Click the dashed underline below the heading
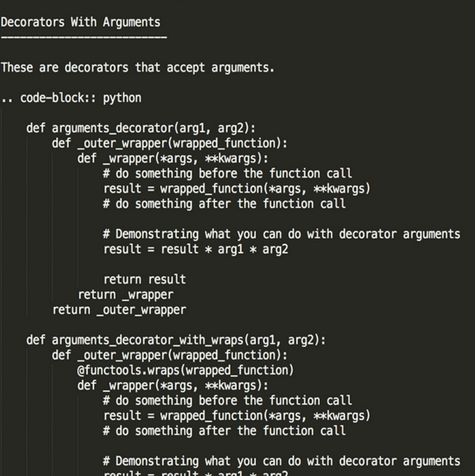The image size is (475, 476). tap(84, 37)
